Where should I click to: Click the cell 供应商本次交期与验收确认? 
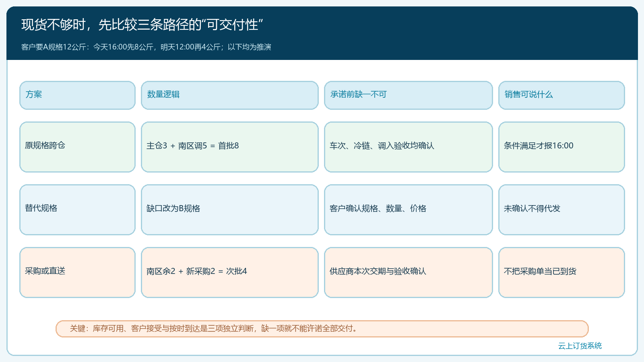409,273
